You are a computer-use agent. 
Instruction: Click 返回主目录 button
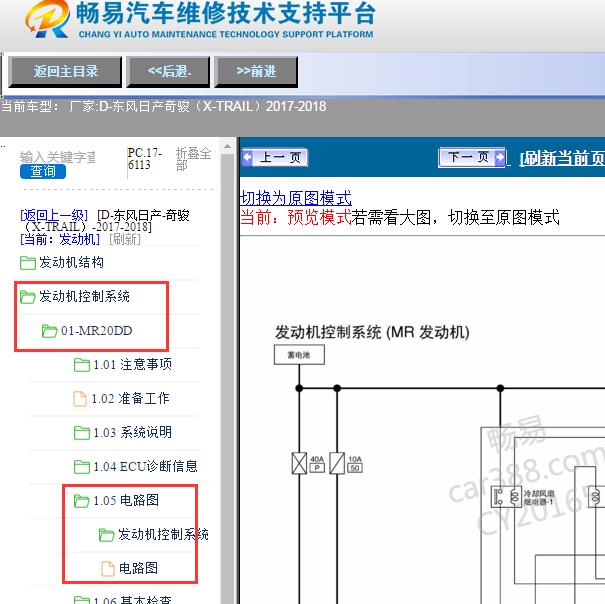(65, 71)
